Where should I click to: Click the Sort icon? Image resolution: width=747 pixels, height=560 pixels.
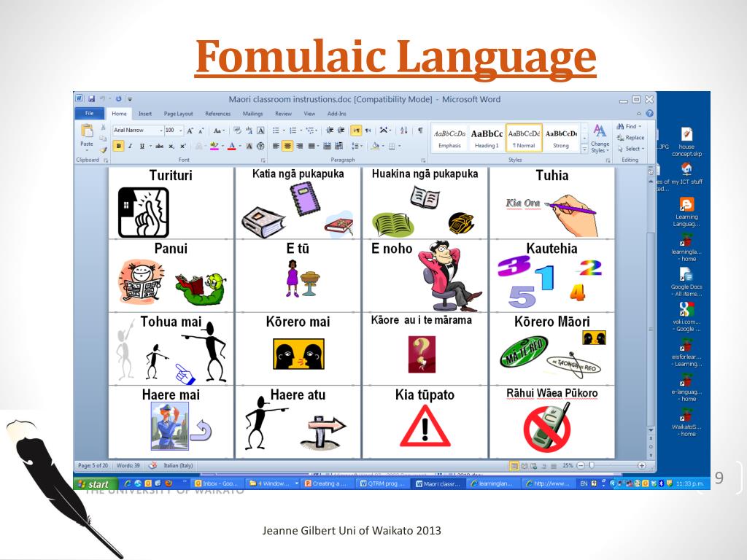click(403, 130)
